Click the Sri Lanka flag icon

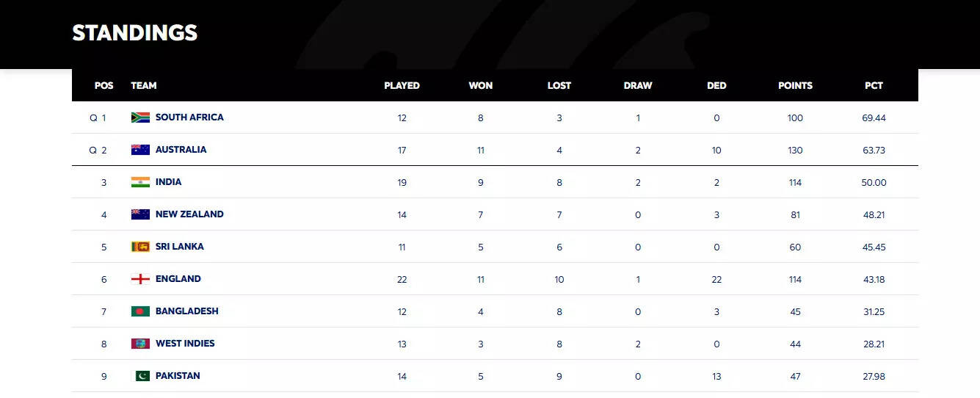point(140,247)
